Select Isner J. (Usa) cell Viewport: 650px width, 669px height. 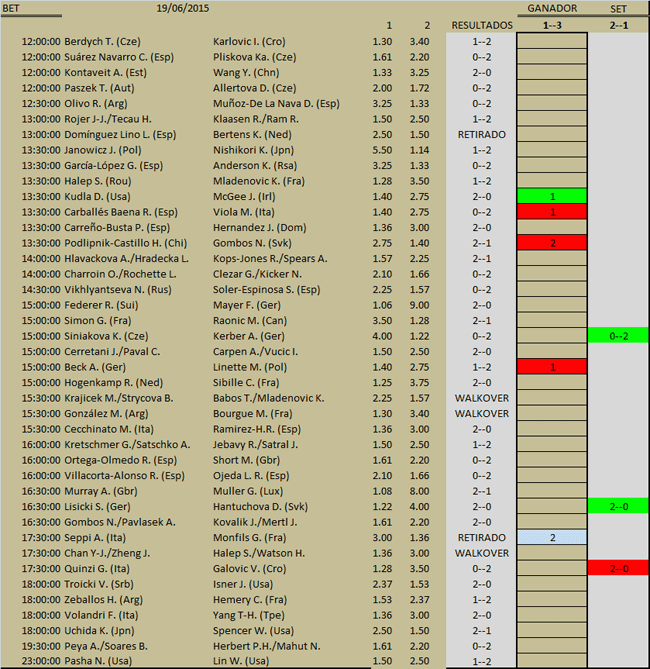click(243, 585)
